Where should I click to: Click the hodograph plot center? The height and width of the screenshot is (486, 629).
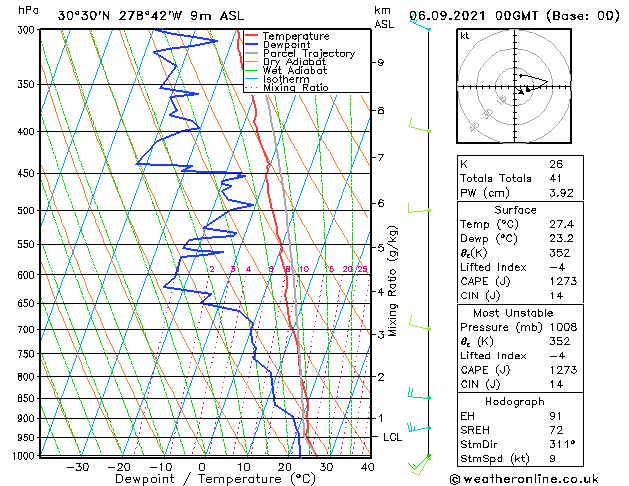(x=518, y=87)
